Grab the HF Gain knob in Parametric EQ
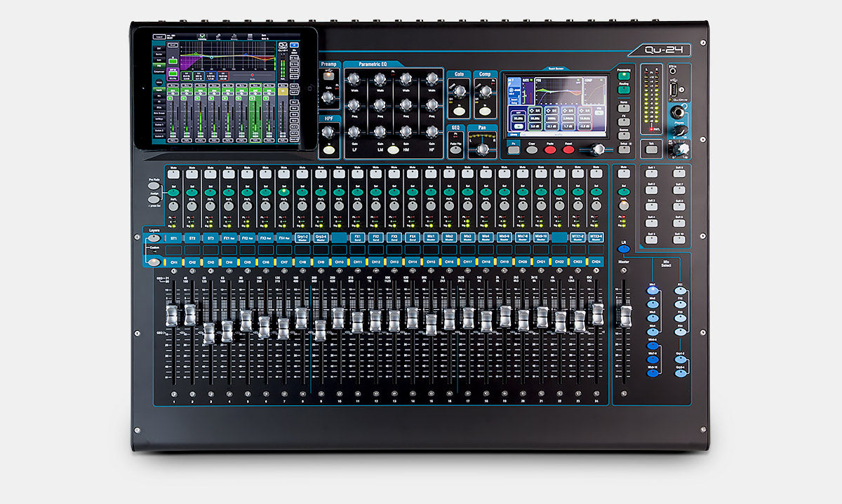This screenshot has width=842, height=504. 432,132
